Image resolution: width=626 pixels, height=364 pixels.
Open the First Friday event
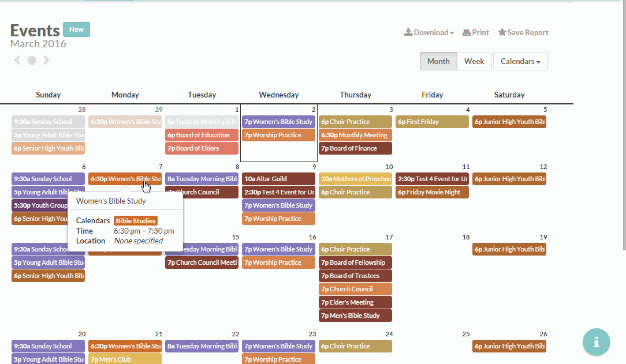(432, 122)
